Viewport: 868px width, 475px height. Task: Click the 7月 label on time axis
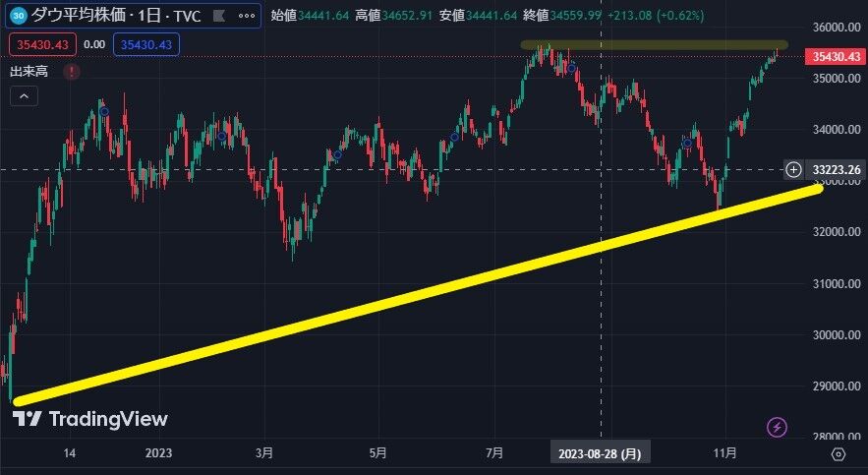[x=494, y=453]
